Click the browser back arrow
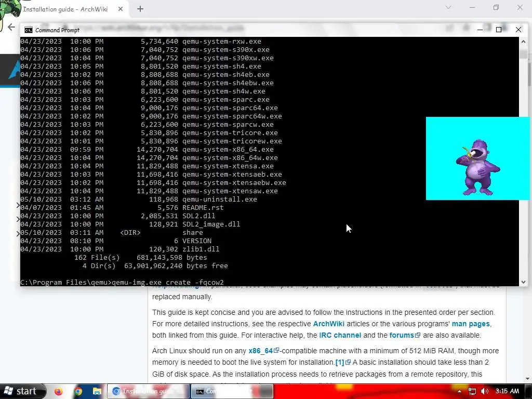 pos(11,27)
